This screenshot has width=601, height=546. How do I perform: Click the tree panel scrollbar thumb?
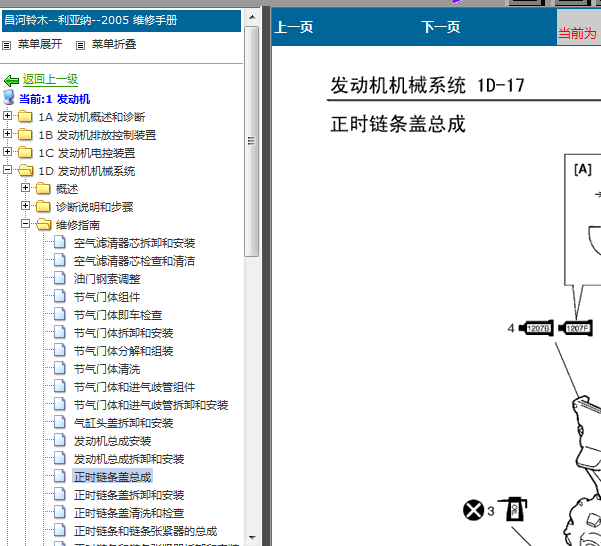point(252,141)
